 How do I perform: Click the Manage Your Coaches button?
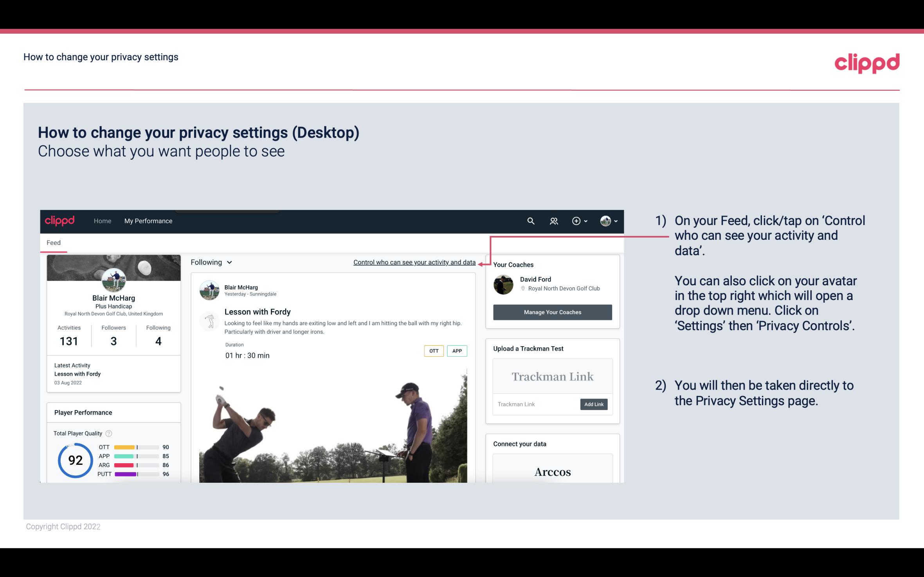coord(553,312)
